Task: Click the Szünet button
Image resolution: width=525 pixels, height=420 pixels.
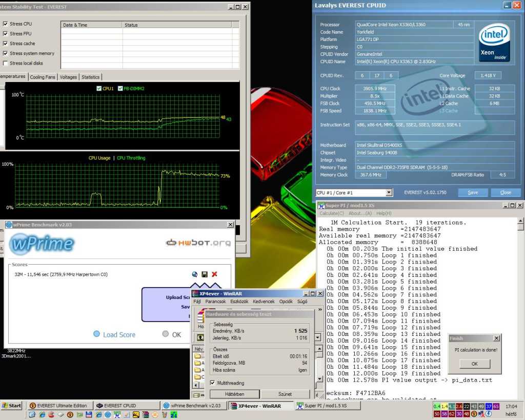Action: coord(285,394)
